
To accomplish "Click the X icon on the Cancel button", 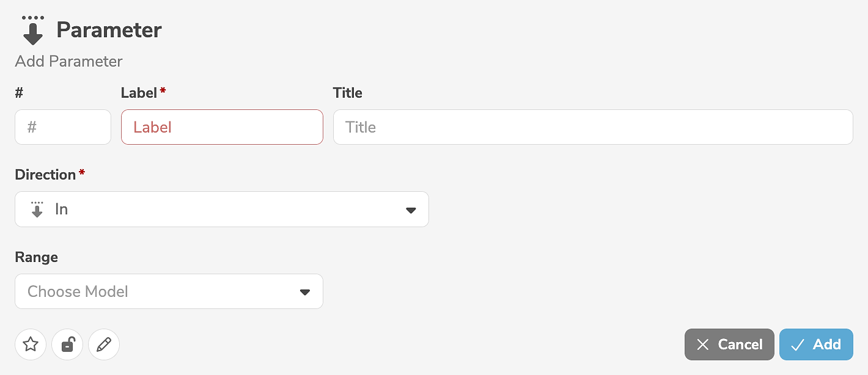I will coord(703,344).
